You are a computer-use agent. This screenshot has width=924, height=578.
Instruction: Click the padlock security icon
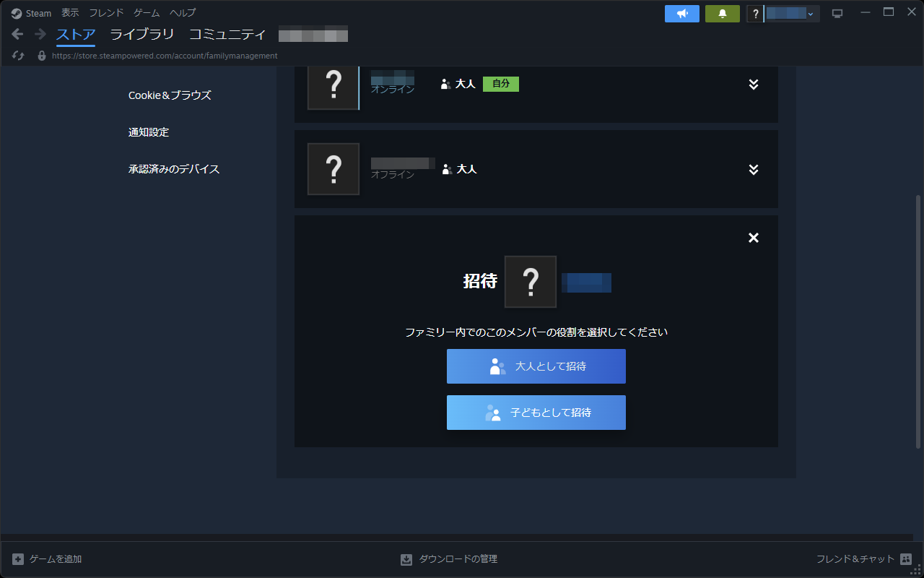42,56
